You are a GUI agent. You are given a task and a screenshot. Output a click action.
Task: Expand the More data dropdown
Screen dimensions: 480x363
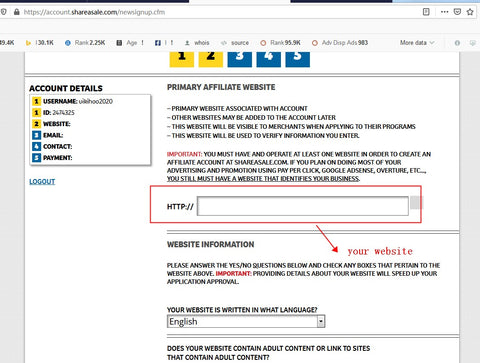point(417,43)
